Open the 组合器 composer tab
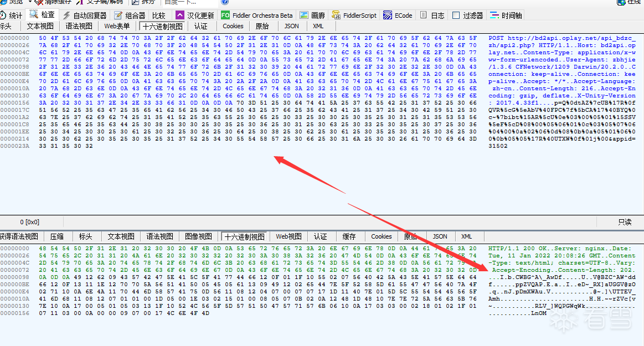Viewport: 644px width, 346px height. point(130,16)
